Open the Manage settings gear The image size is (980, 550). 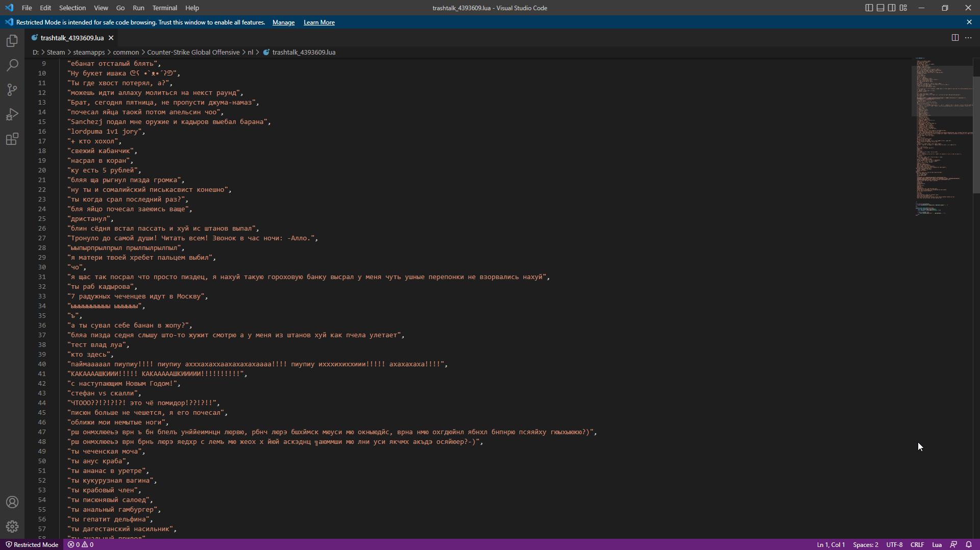[x=12, y=527]
